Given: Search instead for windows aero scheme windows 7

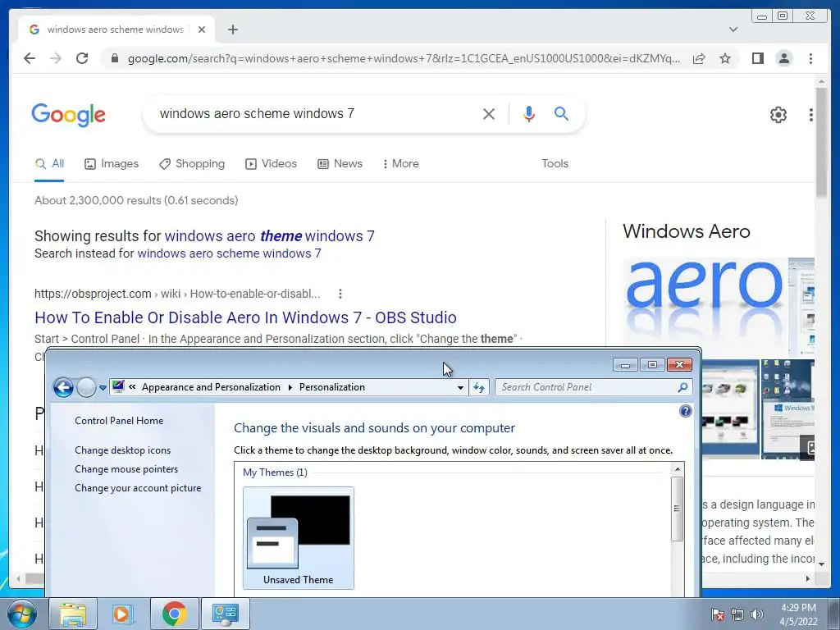Looking at the screenshot, I should click(230, 253).
